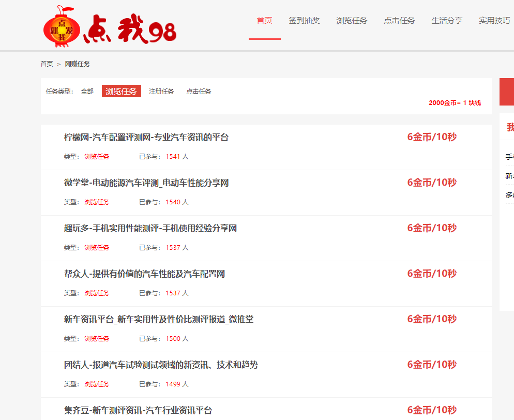Click 6金币/10秒 reward for 微学堂 task
The height and width of the screenshot is (420, 514).
click(x=432, y=183)
